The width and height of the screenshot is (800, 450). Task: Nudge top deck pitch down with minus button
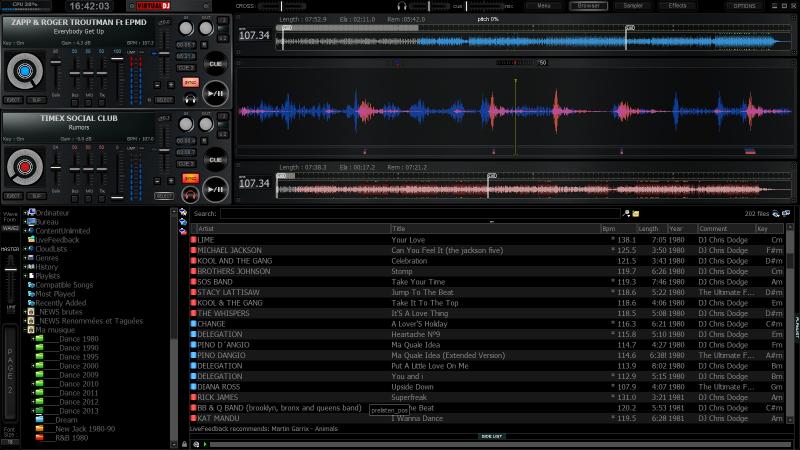tap(157, 85)
